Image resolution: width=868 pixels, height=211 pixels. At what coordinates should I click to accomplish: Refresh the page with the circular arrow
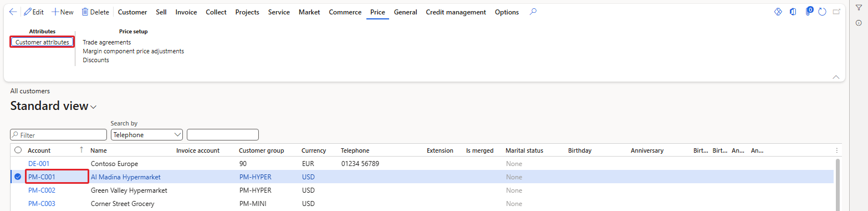click(x=822, y=12)
